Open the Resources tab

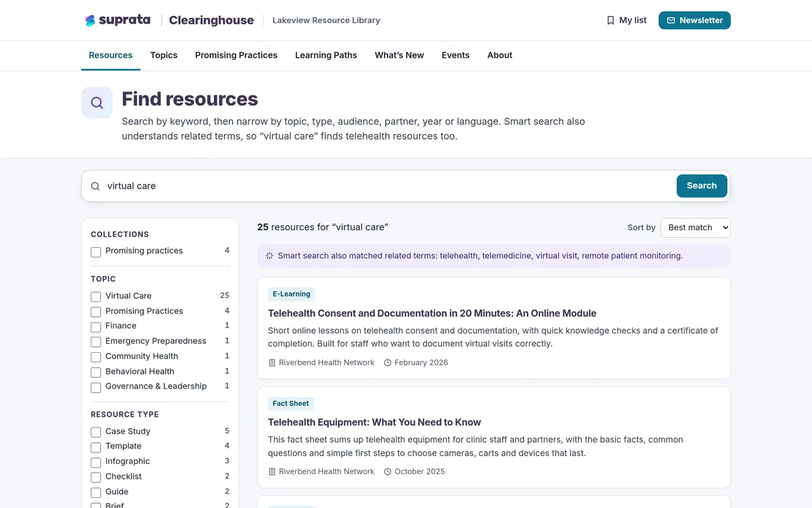(x=111, y=56)
